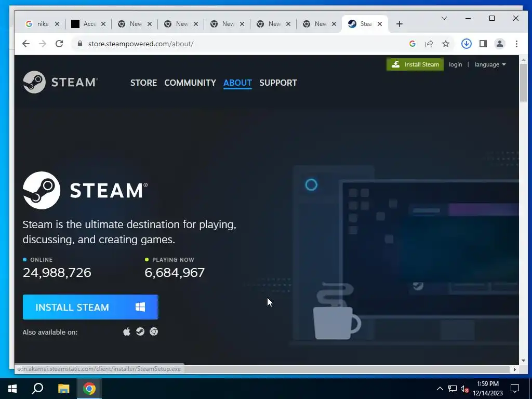Open Windows taskbar search
Screen dimensions: 532x399
[x=37, y=389]
